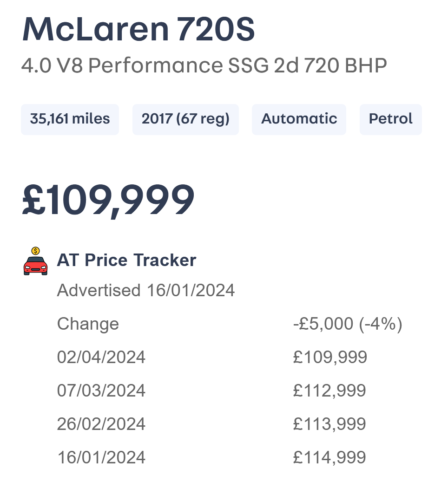Click the Change label row
448x488 pixels.
coord(88,324)
